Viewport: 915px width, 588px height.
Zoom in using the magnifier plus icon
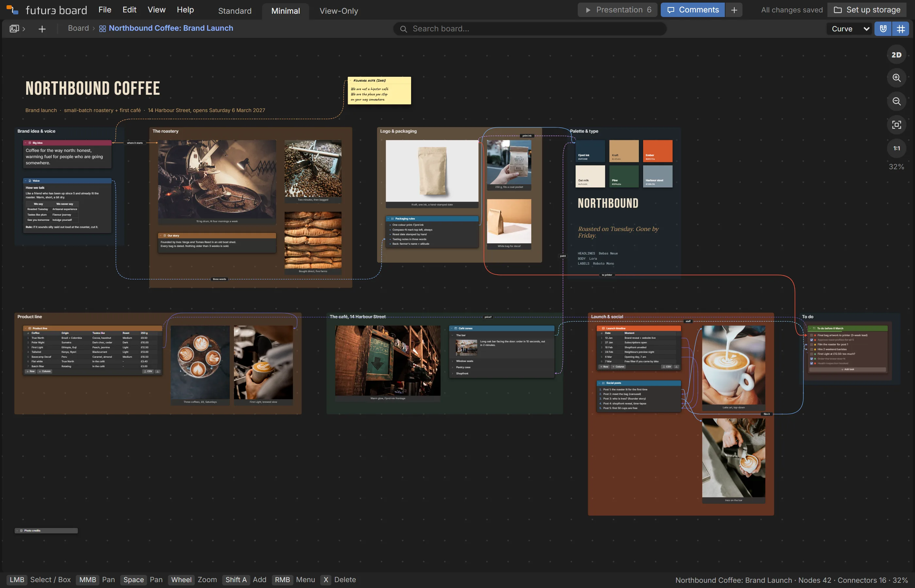[896, 78]
